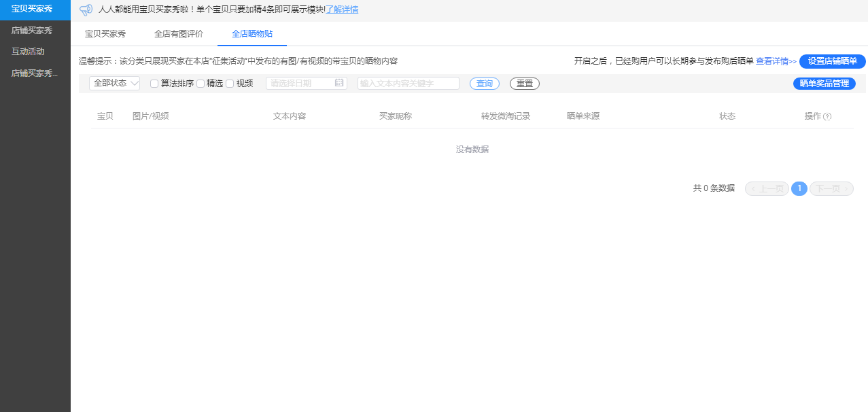The height and width of the screenshot is (412, 868).
Task: Open 晒单奖品管理 prize management
Action: [x=824, y=83]
